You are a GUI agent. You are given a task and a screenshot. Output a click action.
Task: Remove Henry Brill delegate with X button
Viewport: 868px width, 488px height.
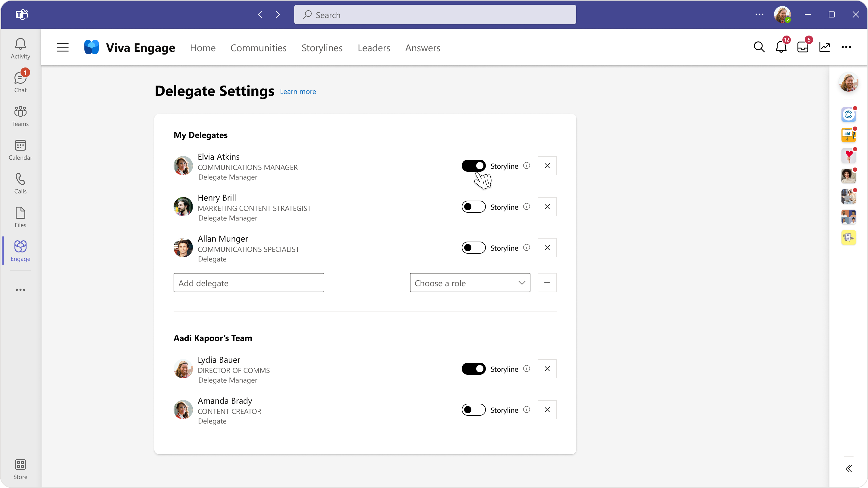click(x=547, y=207)
